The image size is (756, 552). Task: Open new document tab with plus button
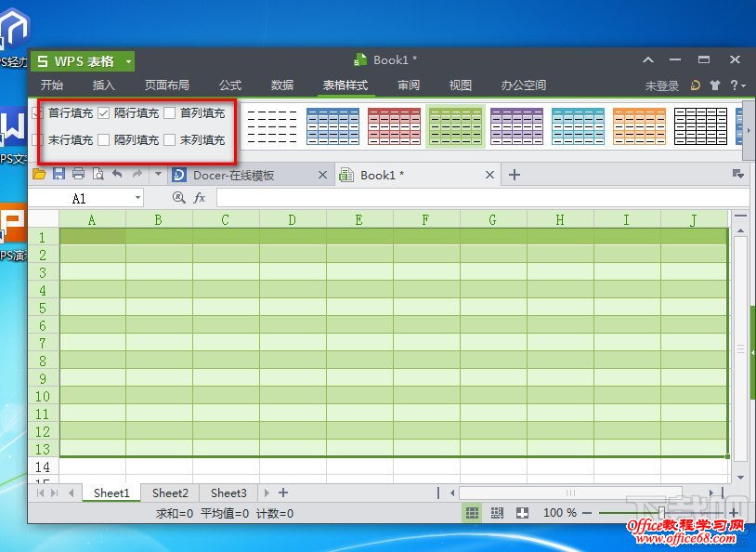pyautogui.click(x=515, y=175)
